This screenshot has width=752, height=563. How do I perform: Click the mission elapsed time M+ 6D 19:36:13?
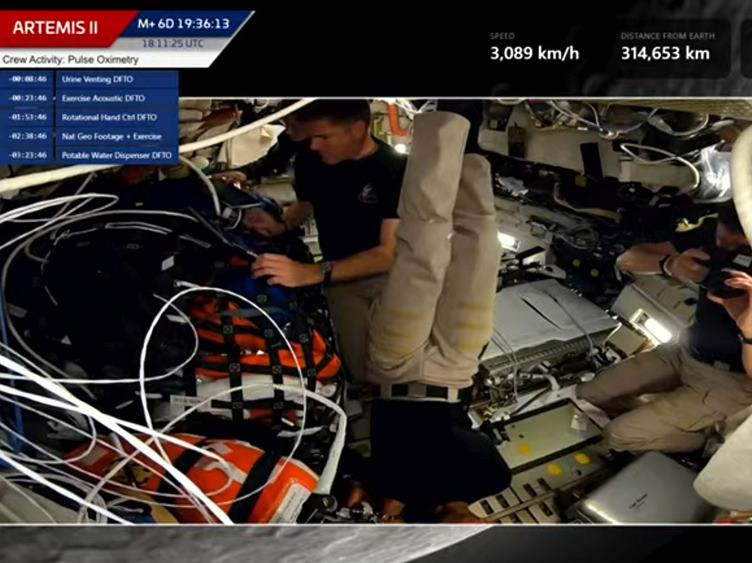183,24
